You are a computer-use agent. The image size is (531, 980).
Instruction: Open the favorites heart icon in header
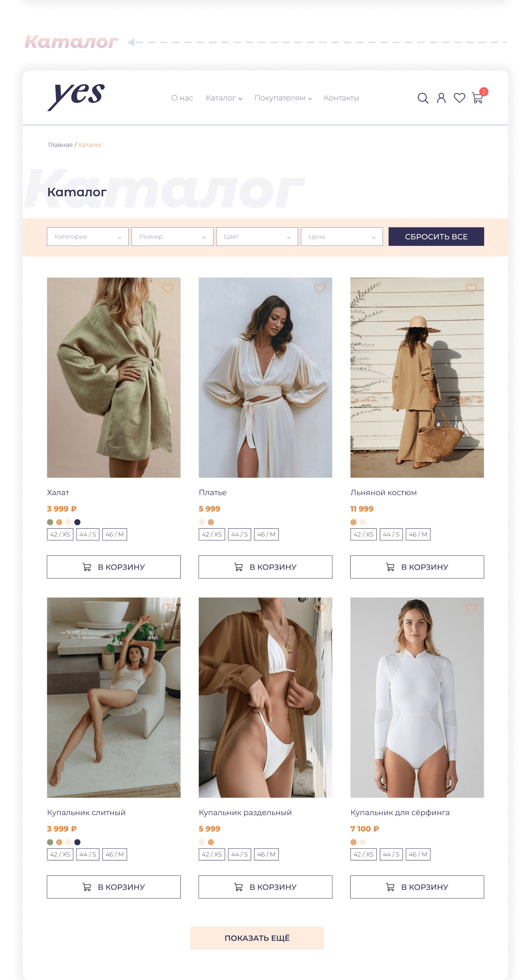[459, 98]
